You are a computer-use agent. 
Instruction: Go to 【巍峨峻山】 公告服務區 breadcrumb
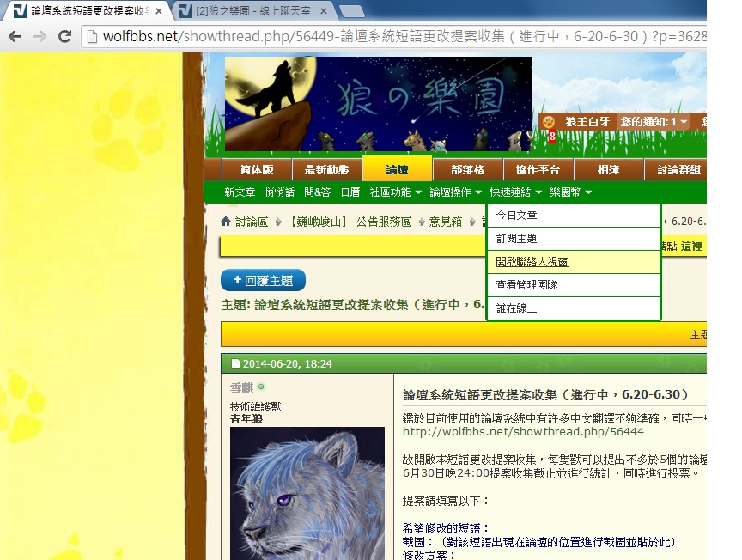(349, 222)
